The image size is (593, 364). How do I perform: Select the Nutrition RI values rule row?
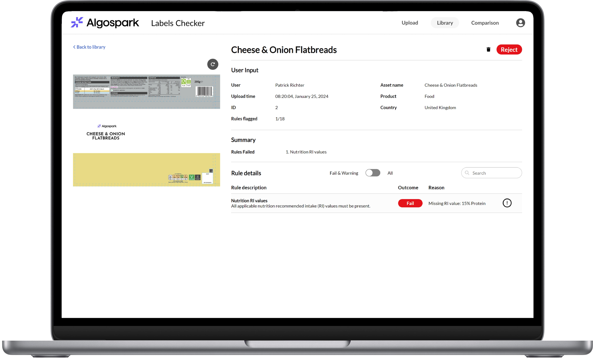[x=301, y=203]
